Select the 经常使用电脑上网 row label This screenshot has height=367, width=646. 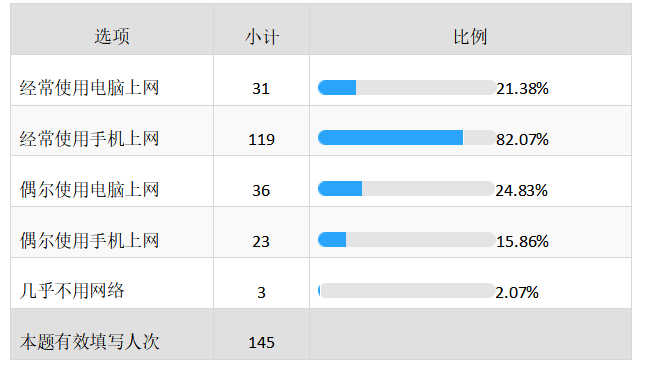click(x=89, y=88)
